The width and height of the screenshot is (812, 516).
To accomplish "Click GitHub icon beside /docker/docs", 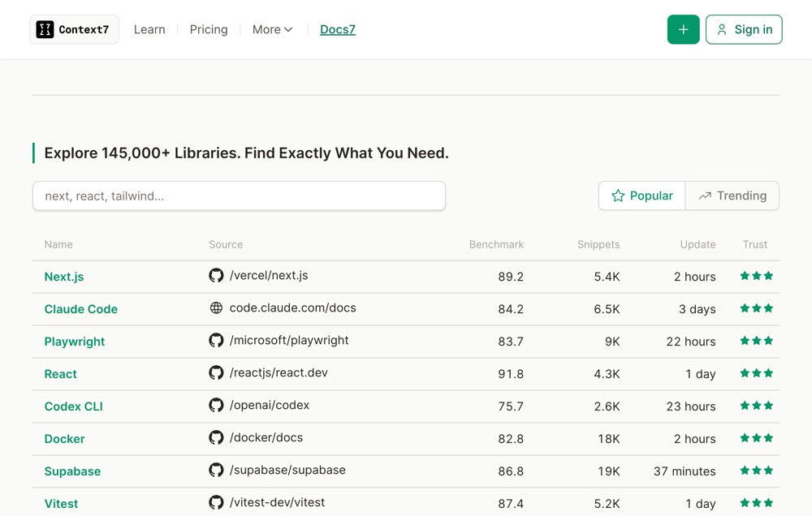I will [216, 437].
